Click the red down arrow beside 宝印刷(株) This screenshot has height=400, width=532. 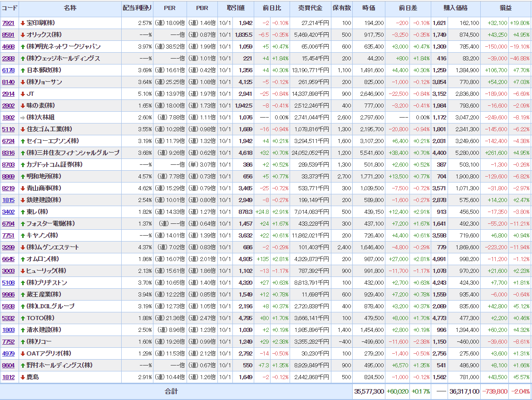click(x=23, y=23)
